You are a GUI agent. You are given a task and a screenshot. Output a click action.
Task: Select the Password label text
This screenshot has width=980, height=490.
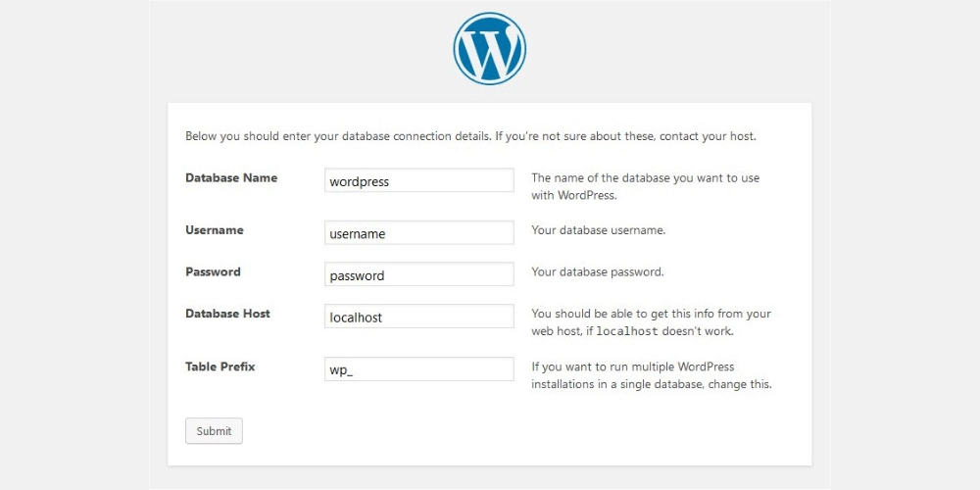(213, 272)
